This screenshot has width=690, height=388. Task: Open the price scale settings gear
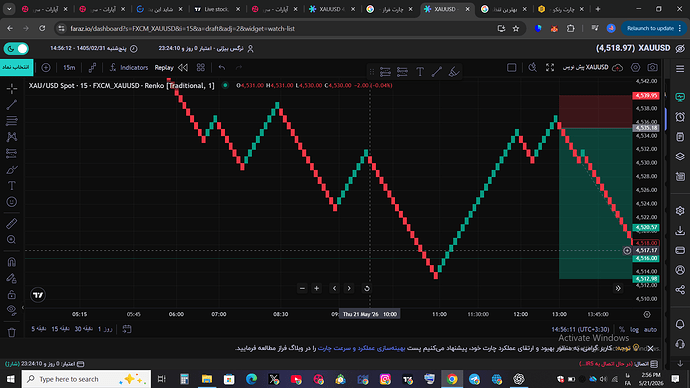point(647,314)
